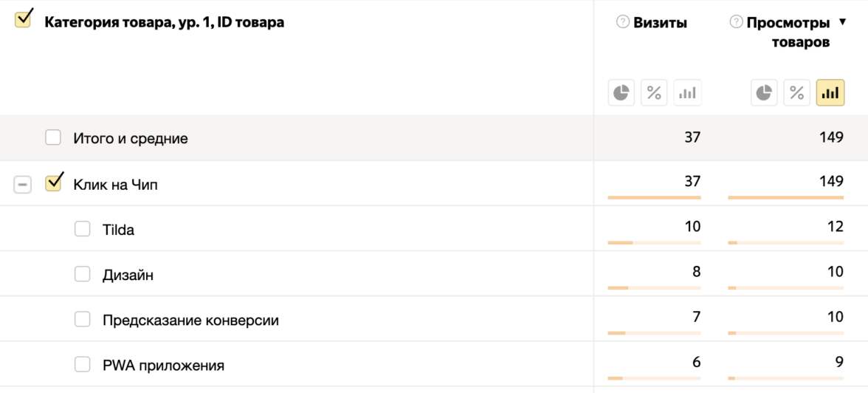Select the Дизайн row checkbox
868x393 pixels.
pyautogui.click(x=82, y=274)
